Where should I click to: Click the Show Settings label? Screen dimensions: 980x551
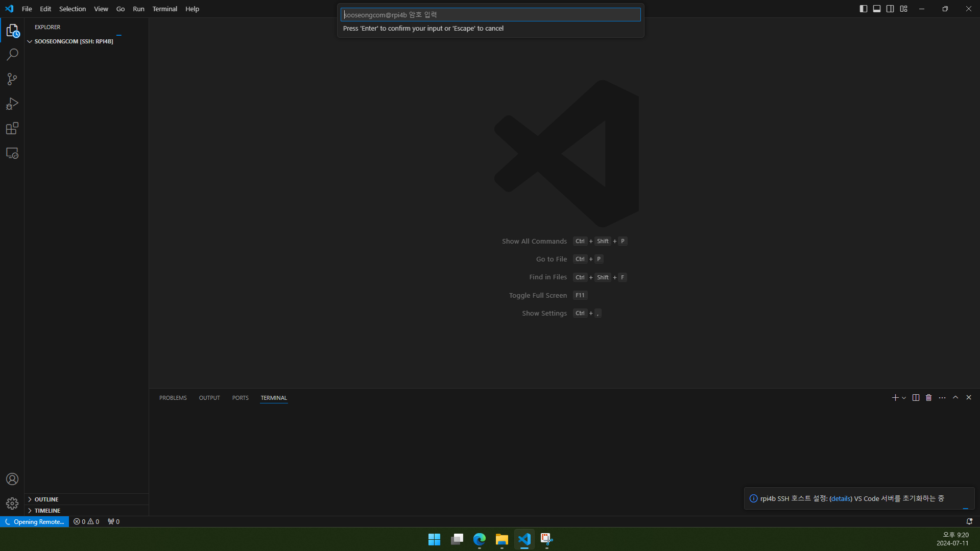pyautogui.click(x=544, y=314)
